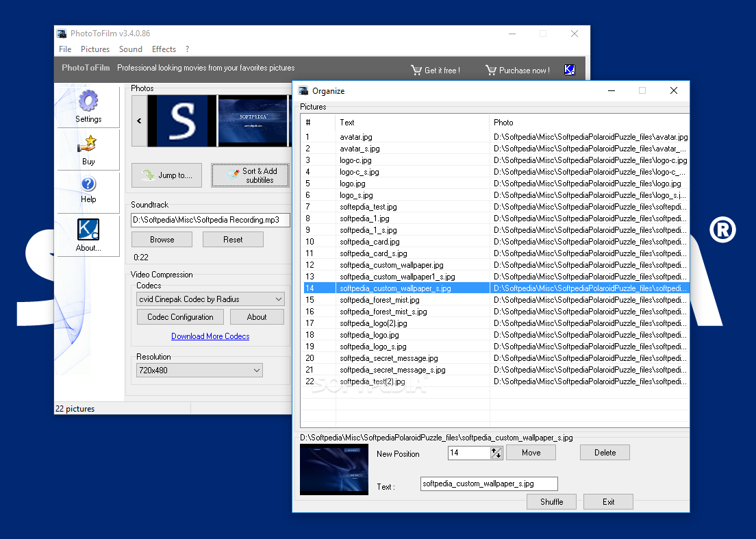
Task: Select row softpedia_custom_wallpaper1_s.jpg
Action: [494, 277]
